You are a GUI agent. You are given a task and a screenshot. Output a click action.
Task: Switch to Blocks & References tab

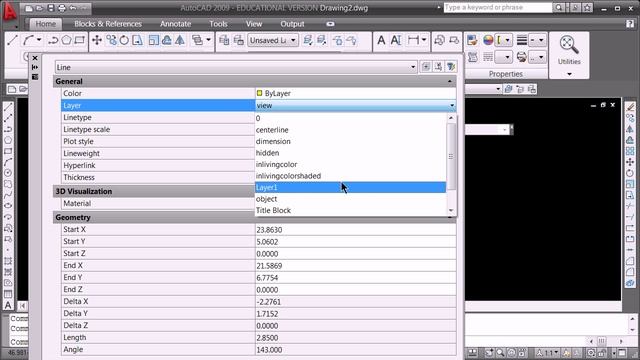click(x=108, y=24)
